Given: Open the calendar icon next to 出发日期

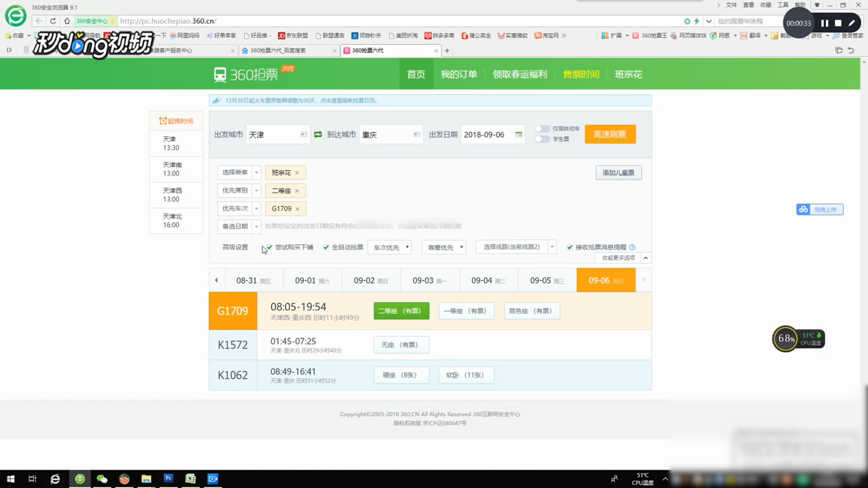Looking at the screenshot, I should (519, 134).
